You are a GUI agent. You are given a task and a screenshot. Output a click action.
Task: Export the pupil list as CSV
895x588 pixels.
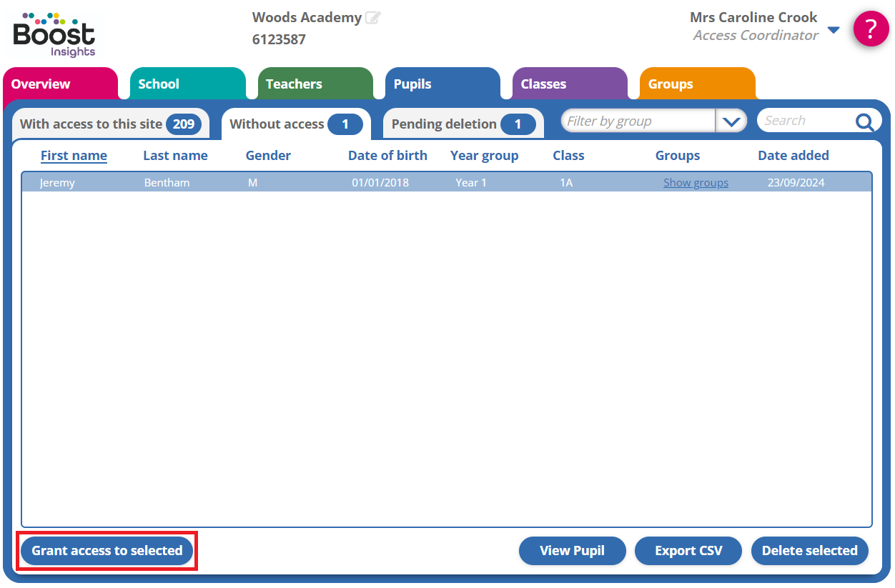688,551
